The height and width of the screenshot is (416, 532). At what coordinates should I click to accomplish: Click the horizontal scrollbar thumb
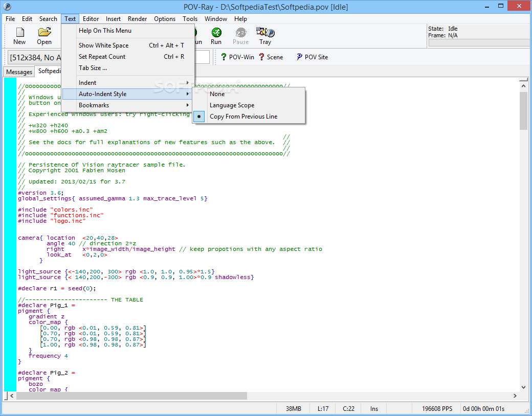click(x=131, y=396)
